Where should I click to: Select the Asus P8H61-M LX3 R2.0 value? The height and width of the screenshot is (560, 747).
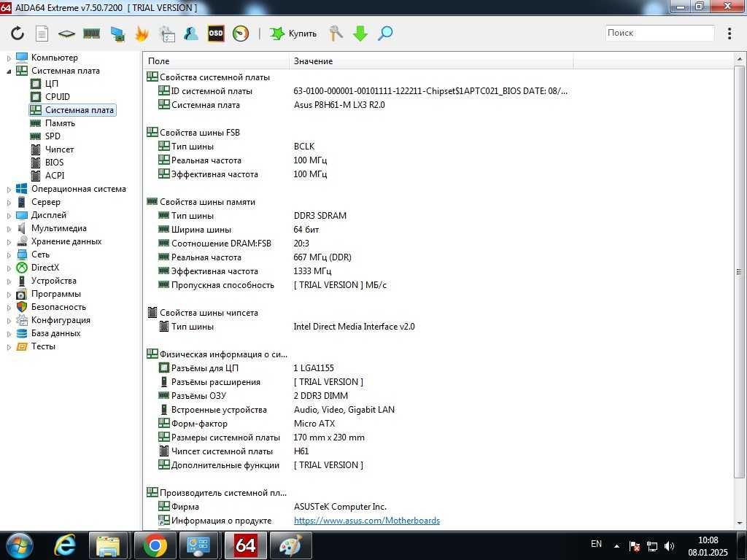pyautogui.click(x=339, y=105)
